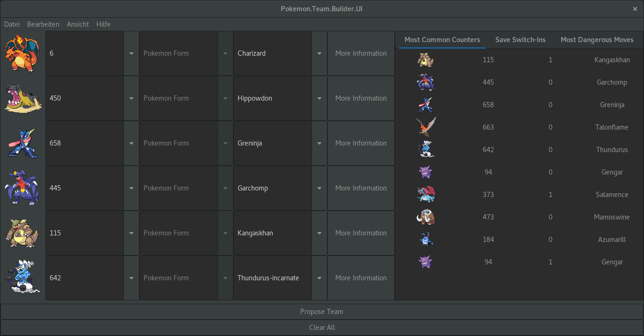This screenshot has height=336, width=644.
Task: Open the number dropdown arrow next to 115
Action: [131, 233]
